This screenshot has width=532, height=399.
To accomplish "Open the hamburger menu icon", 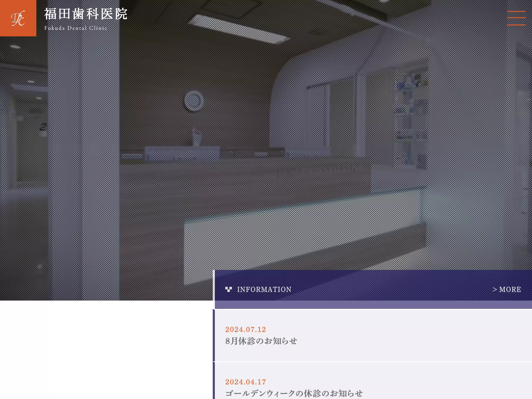I will [516, 18].
